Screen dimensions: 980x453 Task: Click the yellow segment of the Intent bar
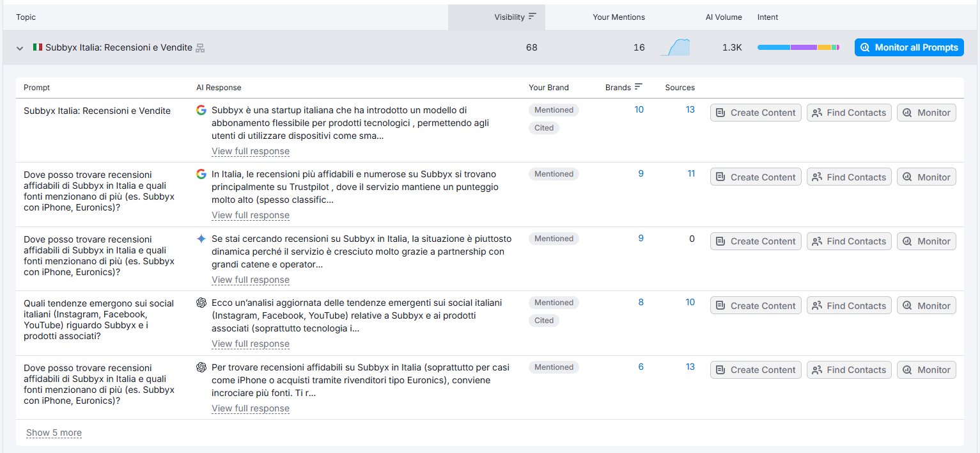825,47
